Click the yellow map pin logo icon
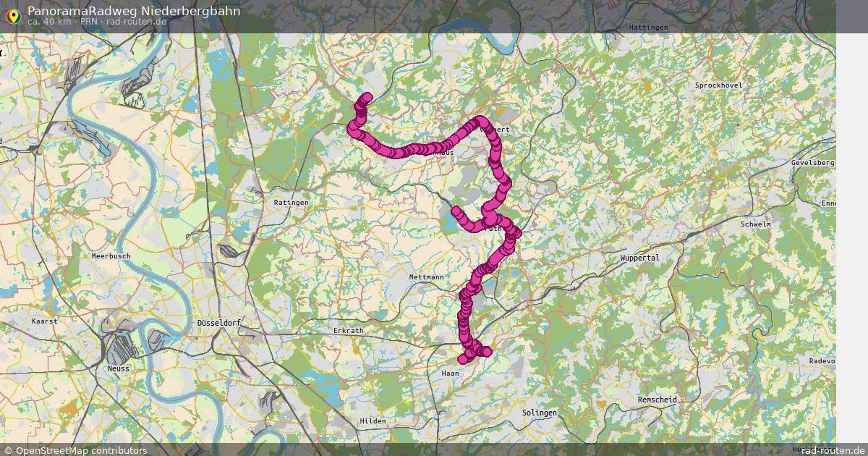 pyautogui.click(x=12, y=15)
